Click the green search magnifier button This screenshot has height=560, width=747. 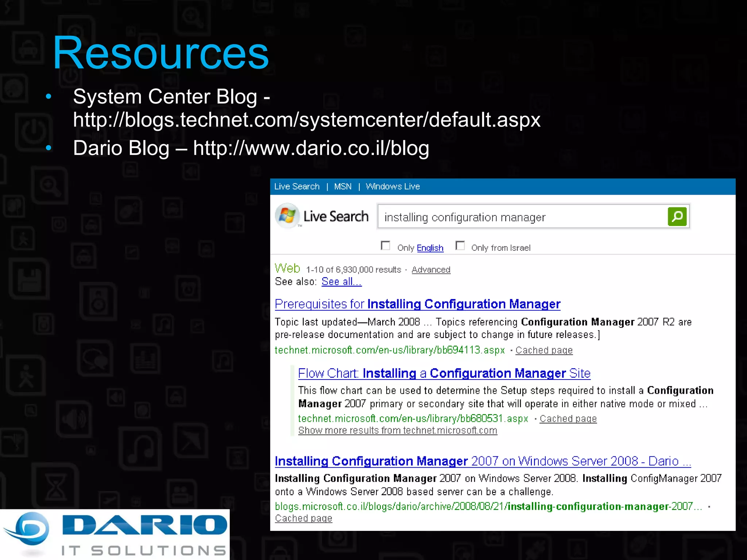pyautogui.click(x=677, y=217)
